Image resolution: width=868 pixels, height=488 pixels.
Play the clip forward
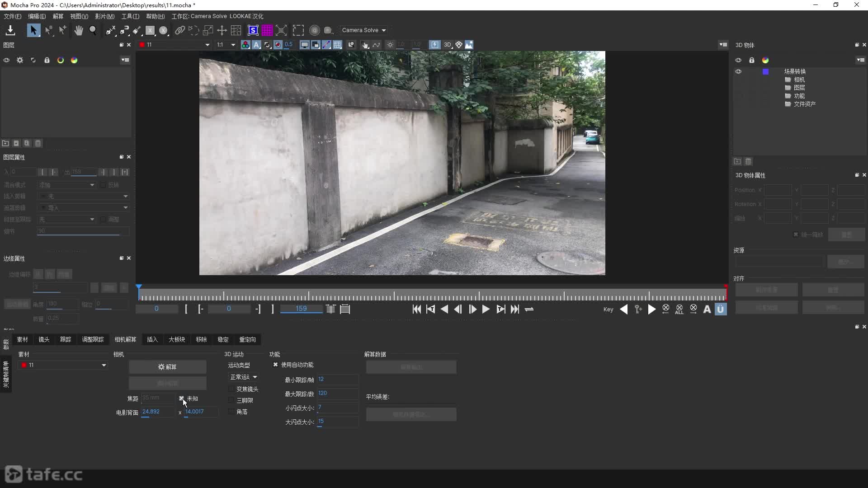click(486, 309)
